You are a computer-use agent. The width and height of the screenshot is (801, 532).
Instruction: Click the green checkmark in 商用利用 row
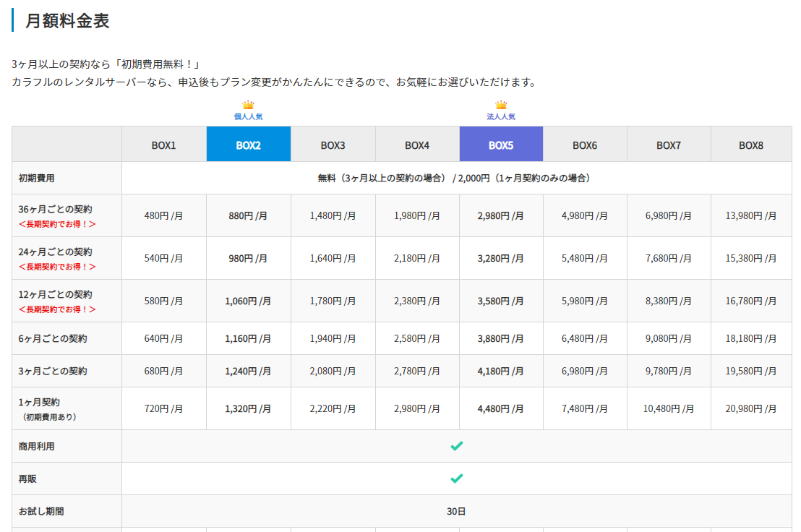pos(457,446)
